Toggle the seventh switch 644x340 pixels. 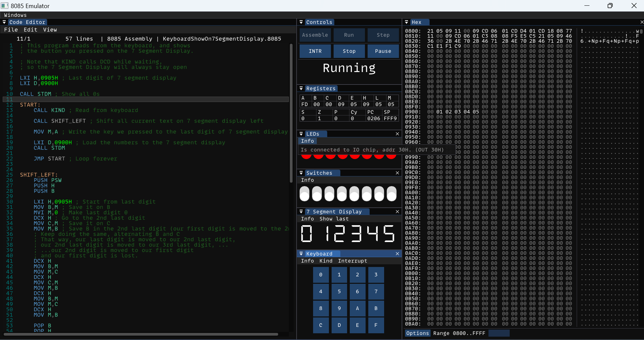[379, 194]
